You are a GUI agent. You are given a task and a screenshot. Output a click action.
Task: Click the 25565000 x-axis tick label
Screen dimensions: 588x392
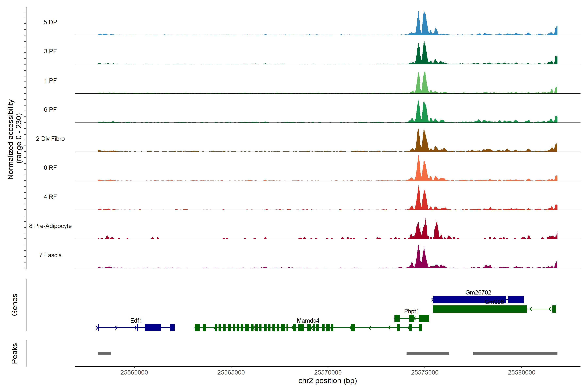[x=231, y=372]
